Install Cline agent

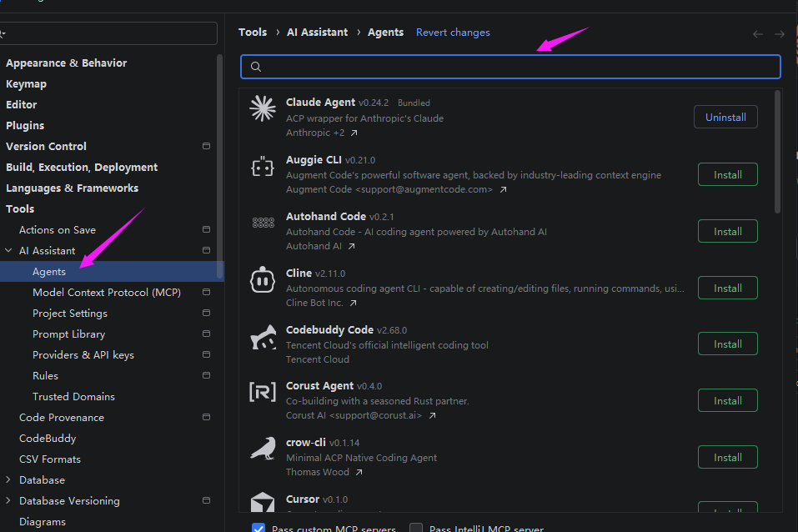pos(727,289)
